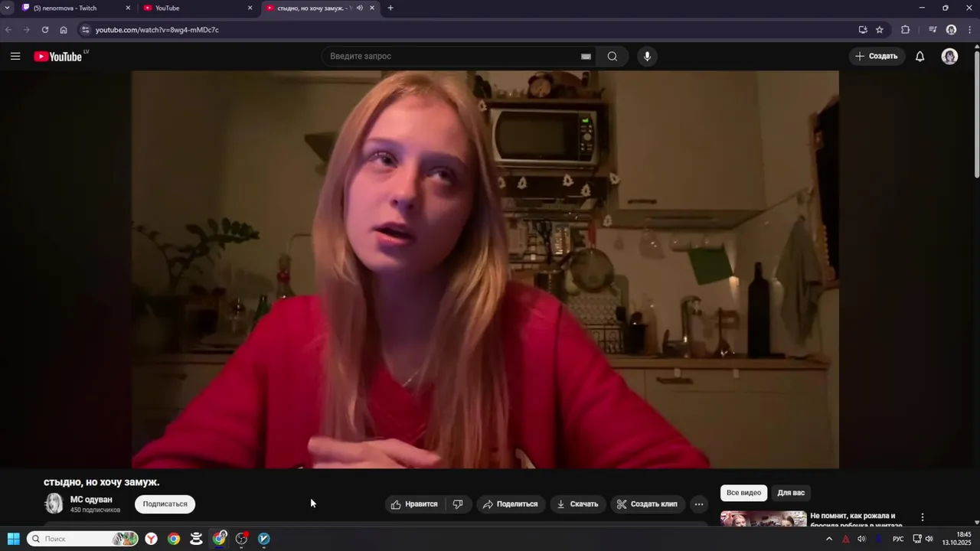Screen dimensions: 980x551
Task: Go back with browser back arrow
Action: tap(8, 30)
